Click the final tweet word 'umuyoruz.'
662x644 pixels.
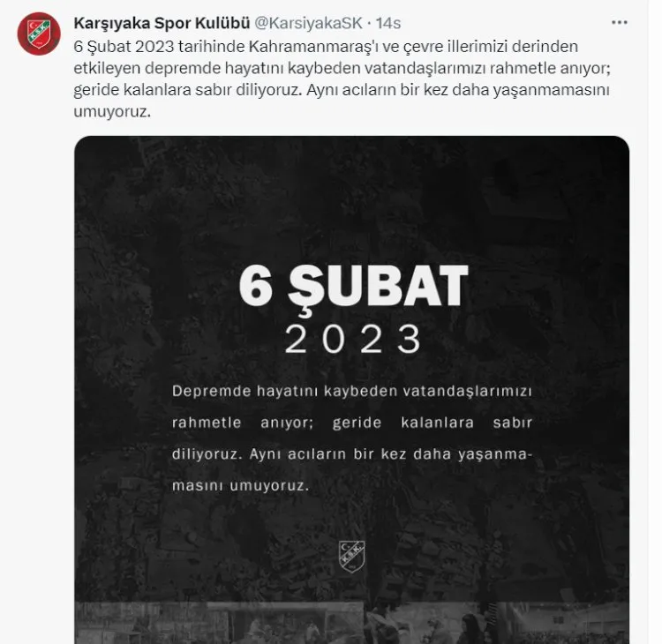(x=112, y=112)
